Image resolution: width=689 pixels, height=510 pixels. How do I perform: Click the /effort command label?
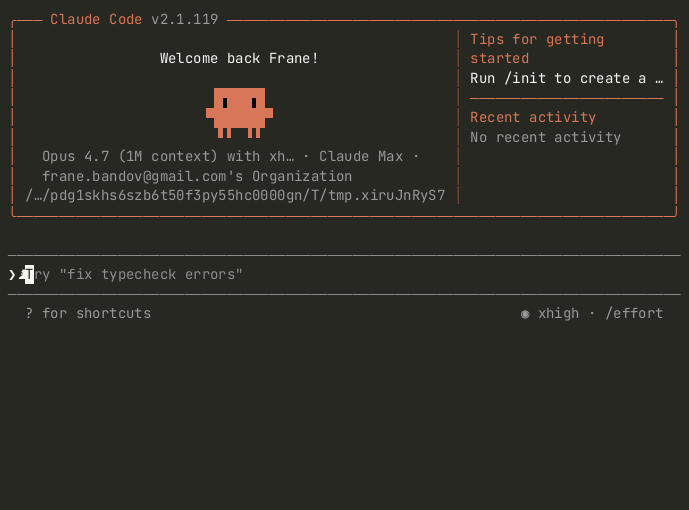pos(634,313)
